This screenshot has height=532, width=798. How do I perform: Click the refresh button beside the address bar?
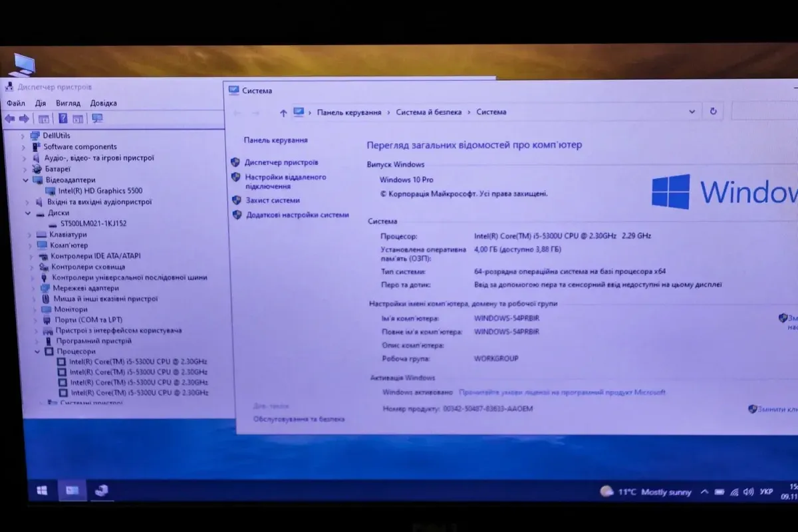tap(713, 112)
